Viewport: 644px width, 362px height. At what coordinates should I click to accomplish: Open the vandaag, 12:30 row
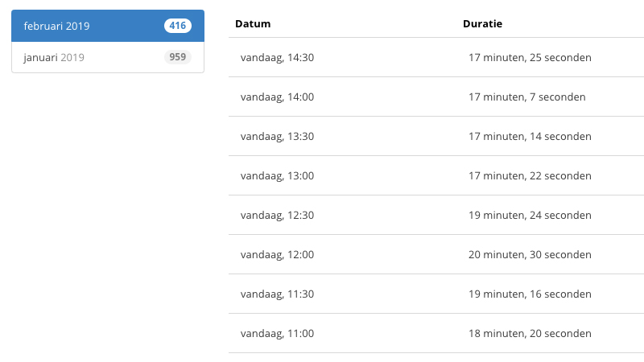tap(436, 215)
